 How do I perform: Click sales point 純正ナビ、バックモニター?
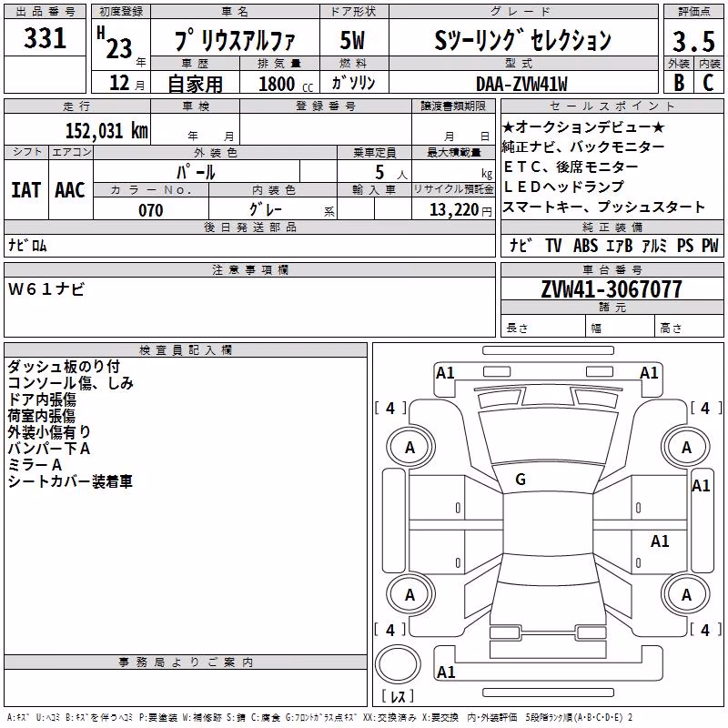(583, 147)
